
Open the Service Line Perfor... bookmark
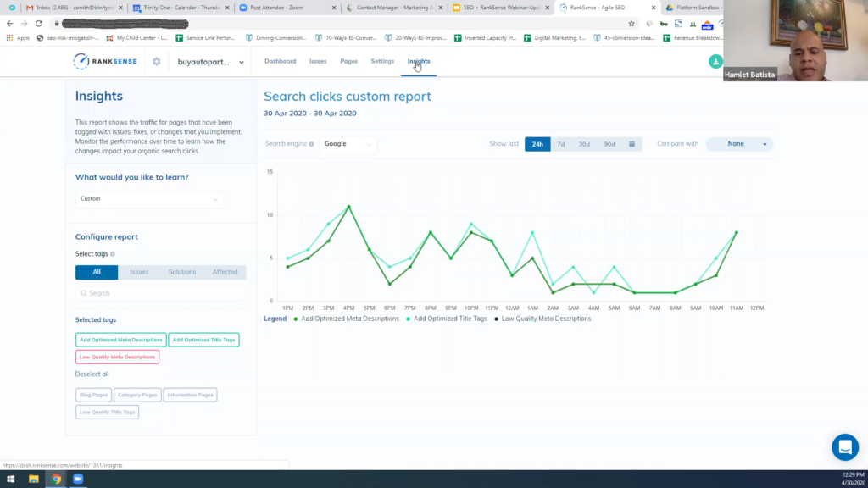[x=205, y=37]
